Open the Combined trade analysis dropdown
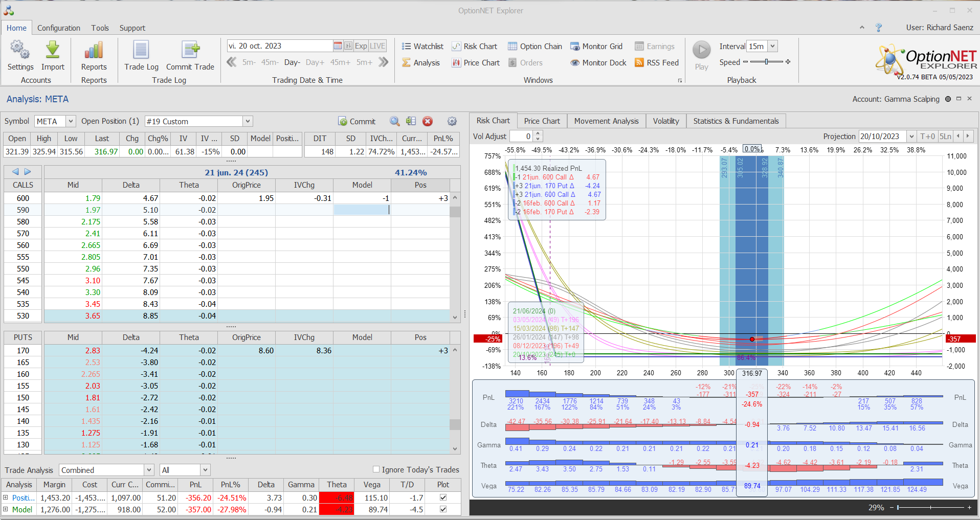 149,470
